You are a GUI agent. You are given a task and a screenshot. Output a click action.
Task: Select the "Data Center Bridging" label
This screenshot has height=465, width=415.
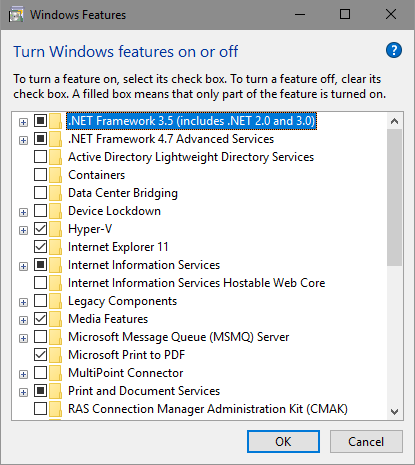[123, 193]
